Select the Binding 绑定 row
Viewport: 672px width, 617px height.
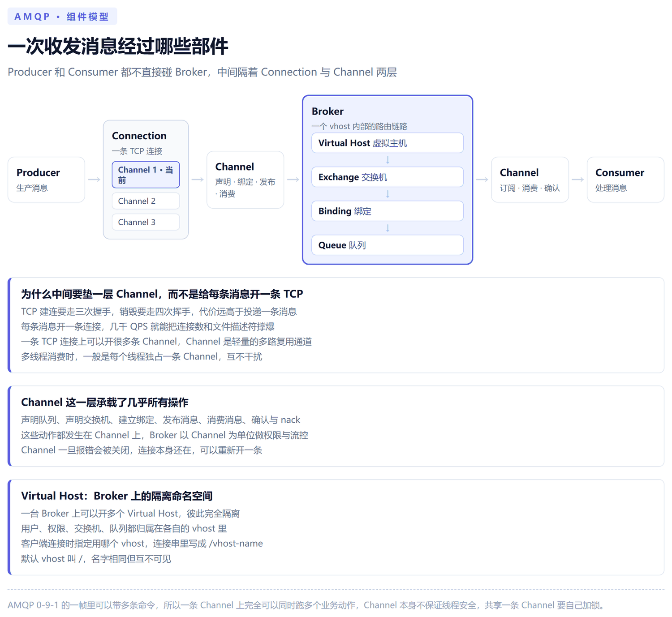click(388, 211)
